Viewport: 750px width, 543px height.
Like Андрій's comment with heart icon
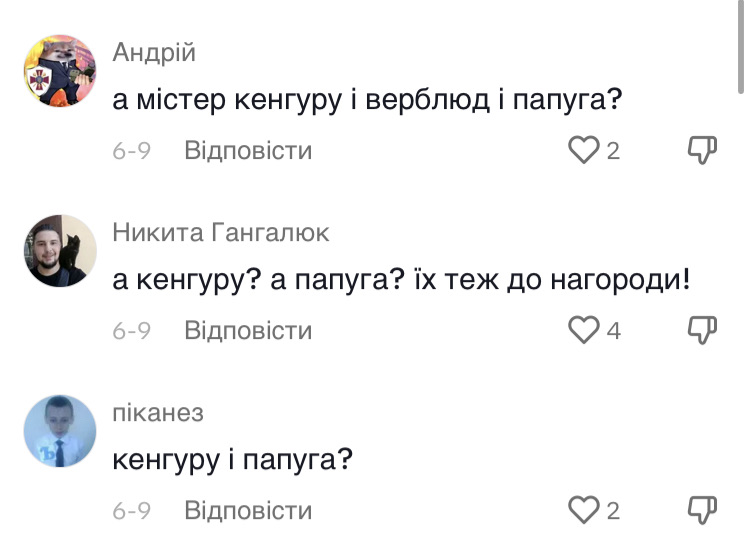coord(582,151)
